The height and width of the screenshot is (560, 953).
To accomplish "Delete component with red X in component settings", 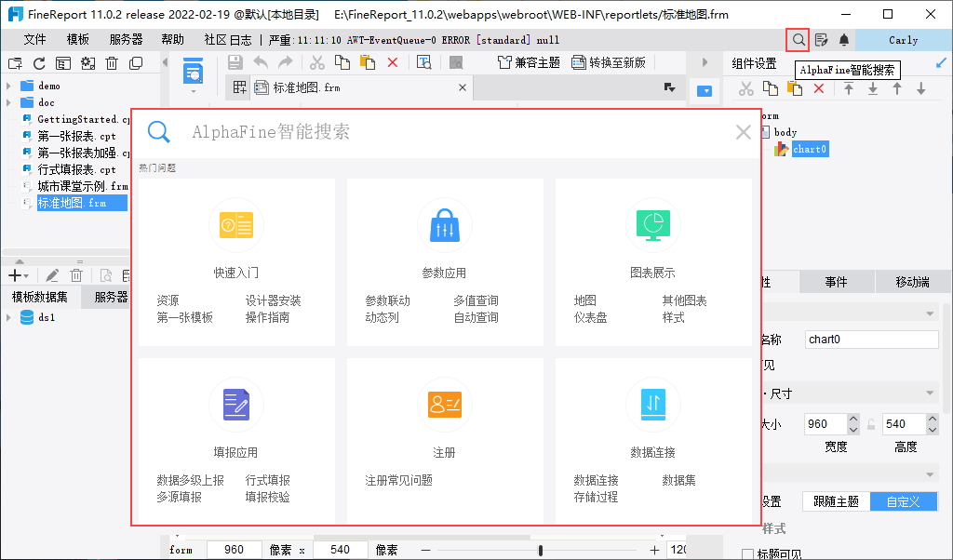I will tap(819, 88).
